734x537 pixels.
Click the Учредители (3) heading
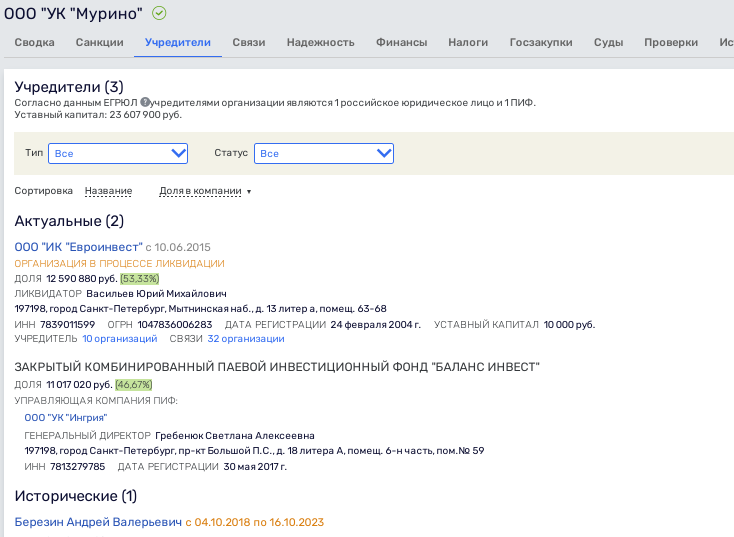point(69,87)
